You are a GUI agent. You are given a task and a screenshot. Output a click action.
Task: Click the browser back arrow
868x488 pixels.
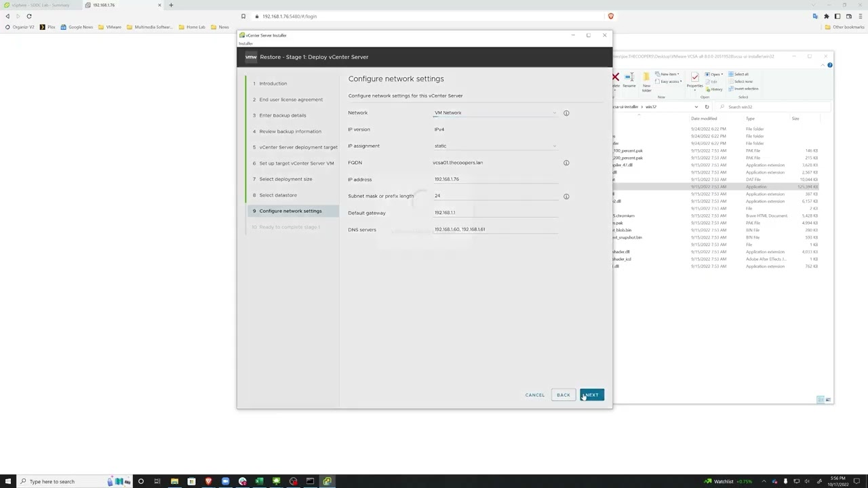(7, 16)
